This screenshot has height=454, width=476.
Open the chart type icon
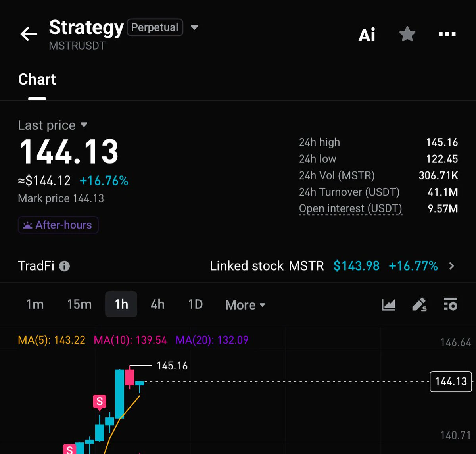click(388, 305)
